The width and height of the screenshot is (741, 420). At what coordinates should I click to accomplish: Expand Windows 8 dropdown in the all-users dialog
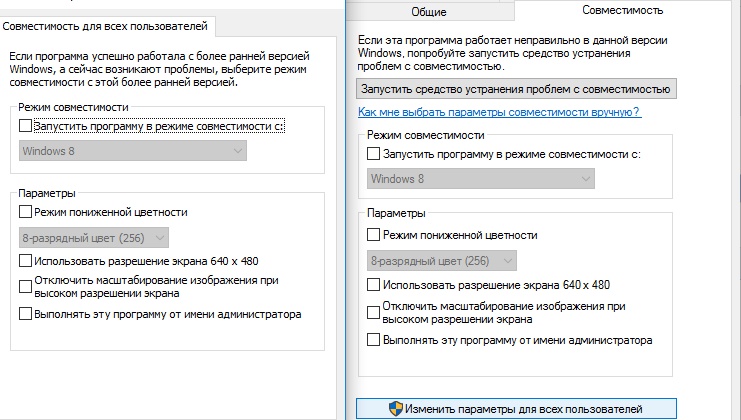click(x=133, y=151)
